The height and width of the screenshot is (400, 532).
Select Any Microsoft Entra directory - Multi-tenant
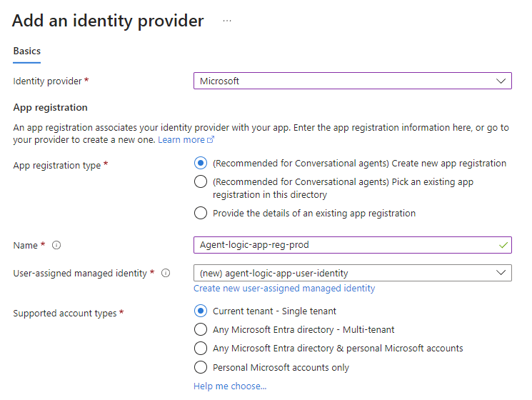click(x=201, y=329)
